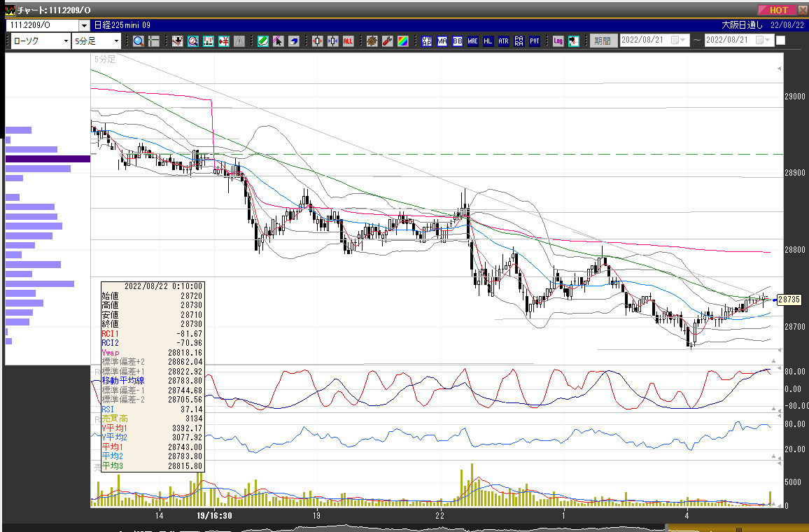Close the chart window
Screen dimensions: 809x532
803,10
